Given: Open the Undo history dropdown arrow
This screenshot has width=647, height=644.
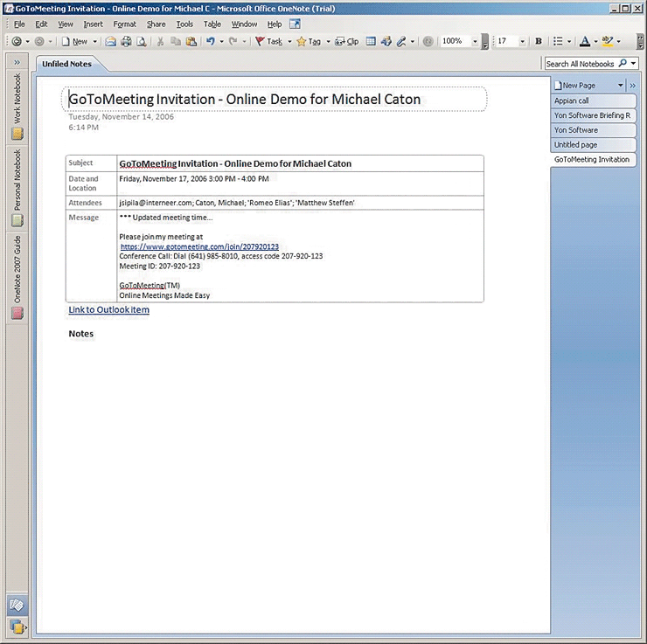Looking at the screenshot, I should (x=221, y=41).
